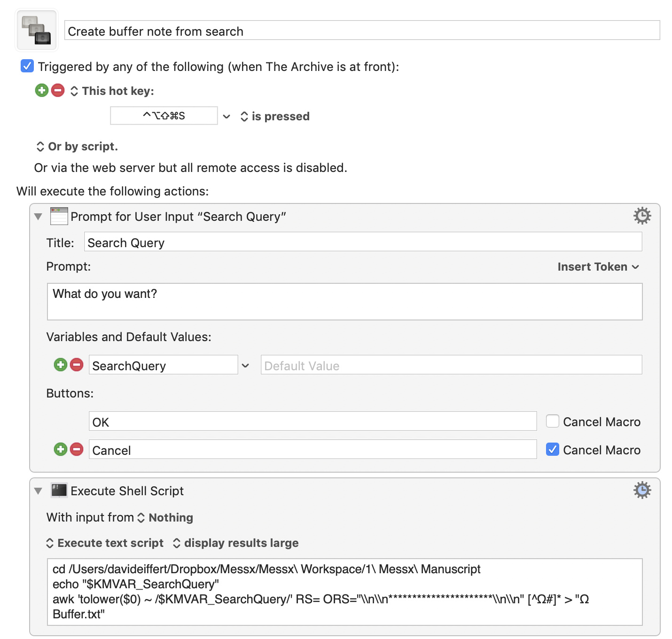Open the SearchQuery variable dropdown arrow
672x639 pixels.
click(x=245, y=365)
